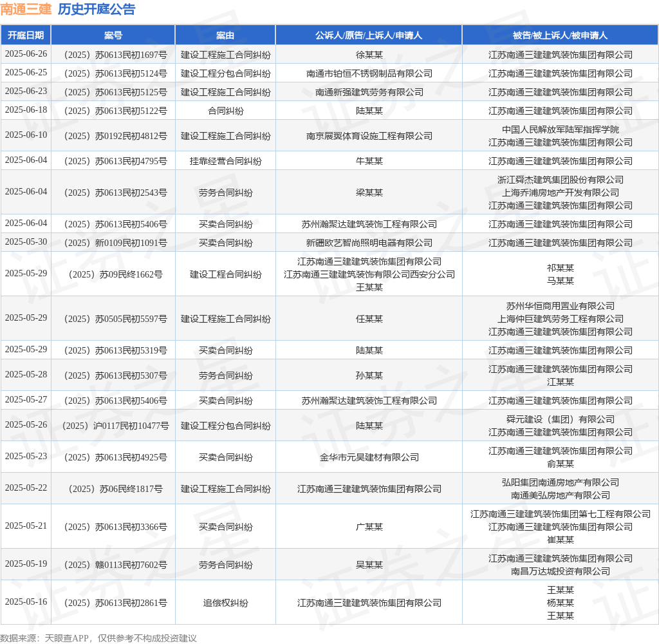
Task: Click plaintiff 梁某某
Action: pyautogui.click(x=369, y=193)
